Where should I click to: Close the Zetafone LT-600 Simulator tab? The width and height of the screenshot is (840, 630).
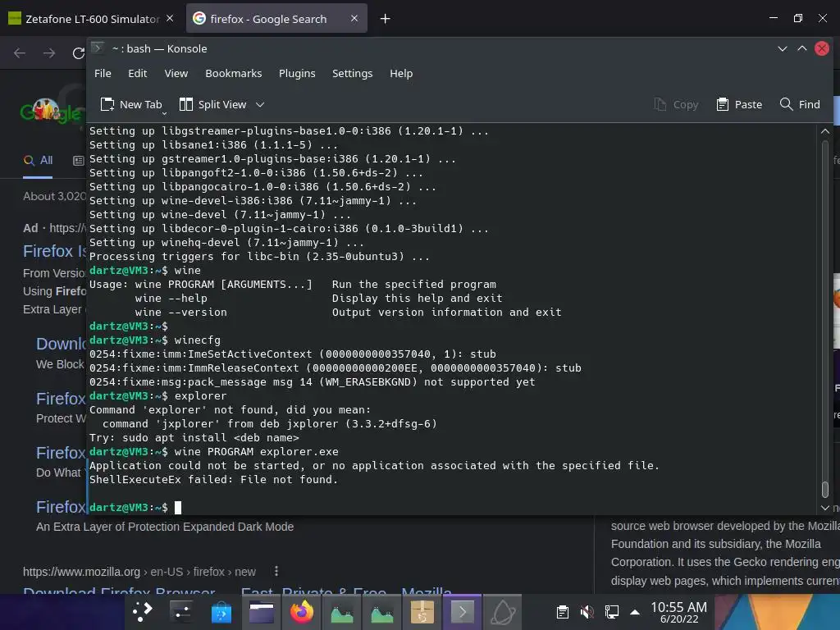[170, 18]
